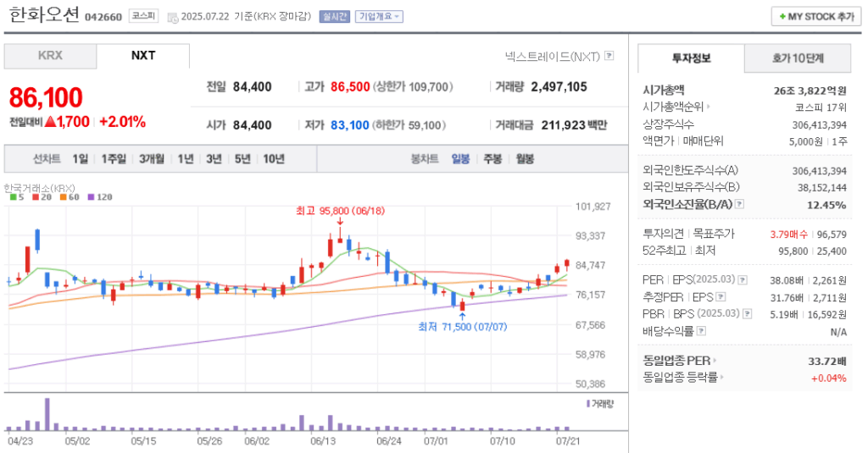Screen dimensions: 868x453
Task: Click the 코스피 17위 ranking value
Action: 821,108
